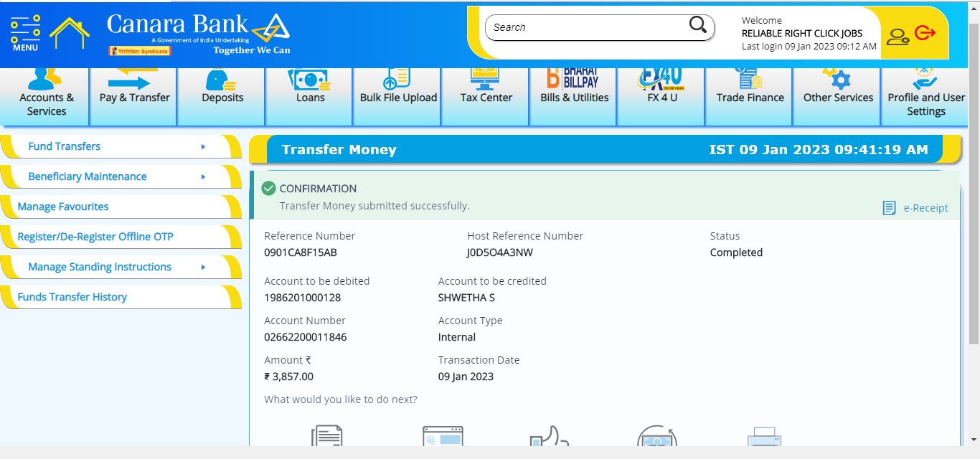Click "What would you like to do next?"
Viewport: 980px width, 459px height.
click(341, 399)
